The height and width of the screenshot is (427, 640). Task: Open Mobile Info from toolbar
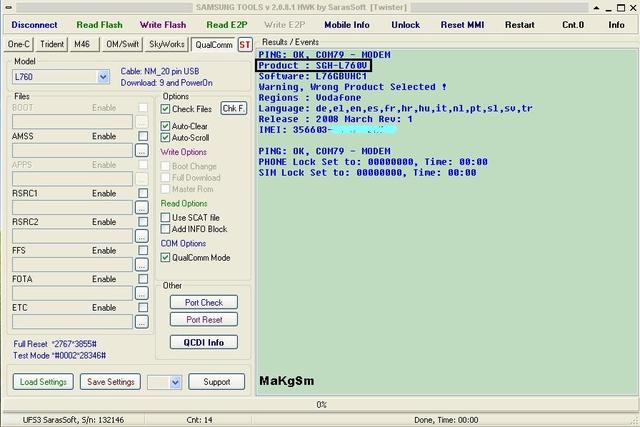[347, 25]
